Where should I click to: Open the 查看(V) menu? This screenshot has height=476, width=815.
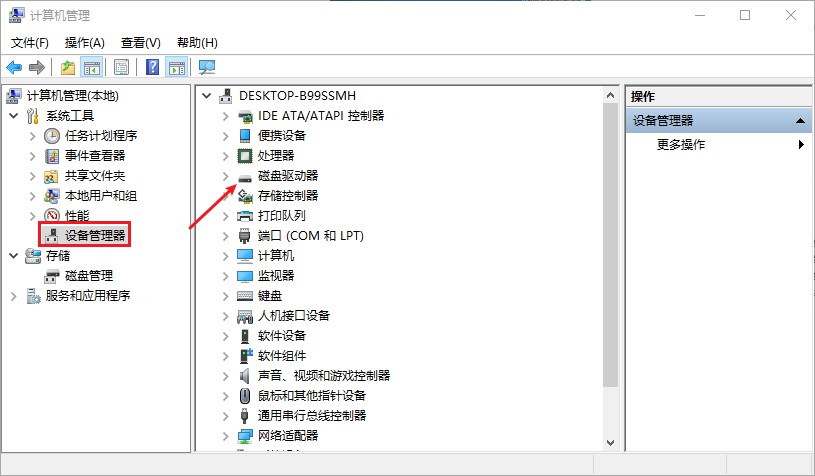coord(140,42)
